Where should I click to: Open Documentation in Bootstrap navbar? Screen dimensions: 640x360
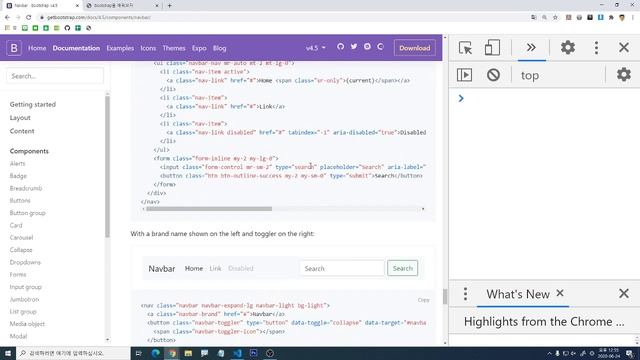pos(76,48)
